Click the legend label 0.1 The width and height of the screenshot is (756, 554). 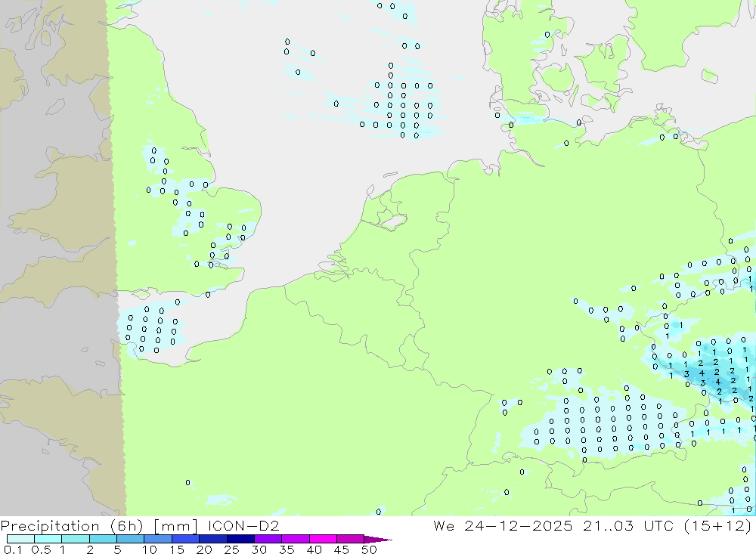pyautogui.click(x=13, y=549)
